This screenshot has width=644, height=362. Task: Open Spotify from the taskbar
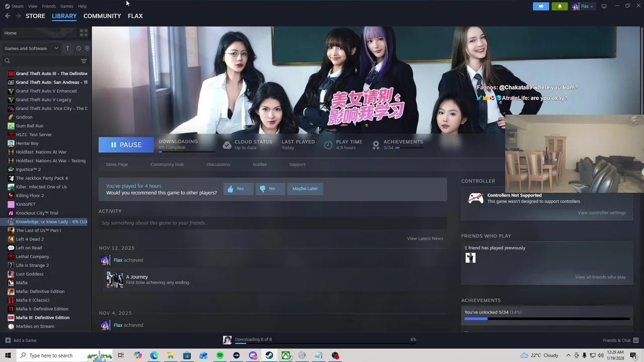(x=220, y=355)
